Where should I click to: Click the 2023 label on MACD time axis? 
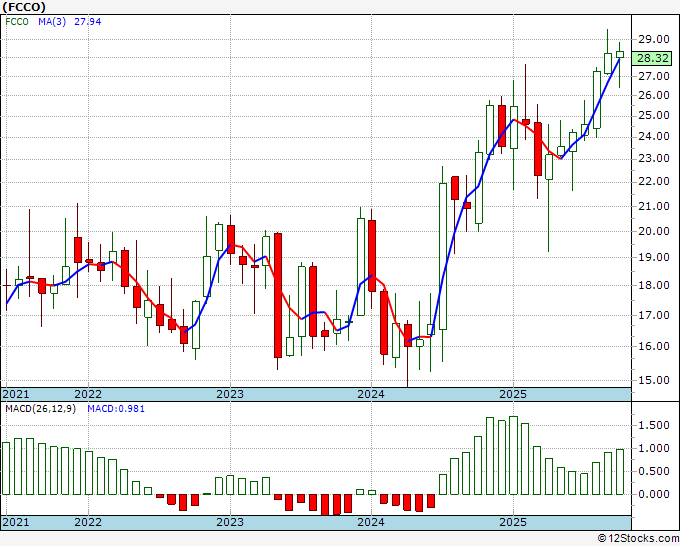(230, 522)
